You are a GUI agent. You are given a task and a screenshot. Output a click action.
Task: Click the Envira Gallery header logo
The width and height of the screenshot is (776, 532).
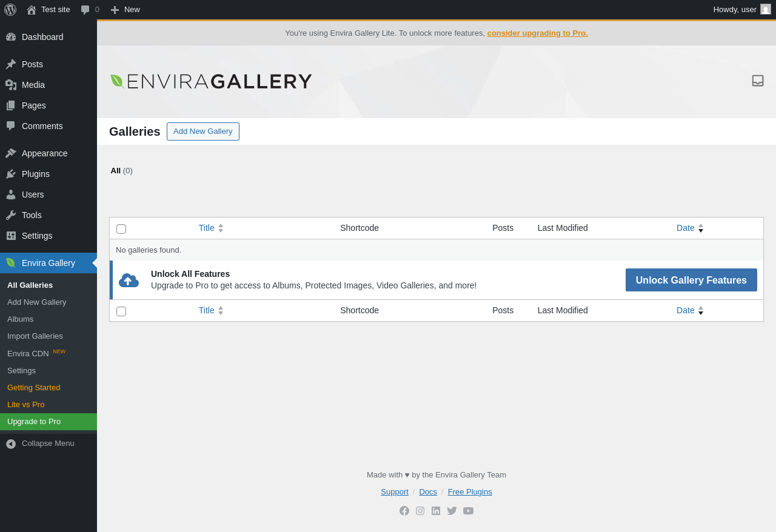pos(211,81)
